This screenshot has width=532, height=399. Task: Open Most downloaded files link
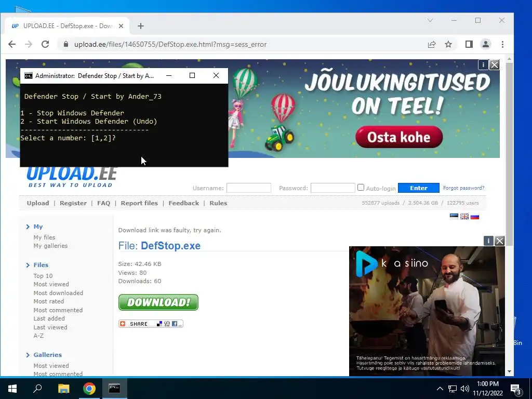click(x=58, y=293)
